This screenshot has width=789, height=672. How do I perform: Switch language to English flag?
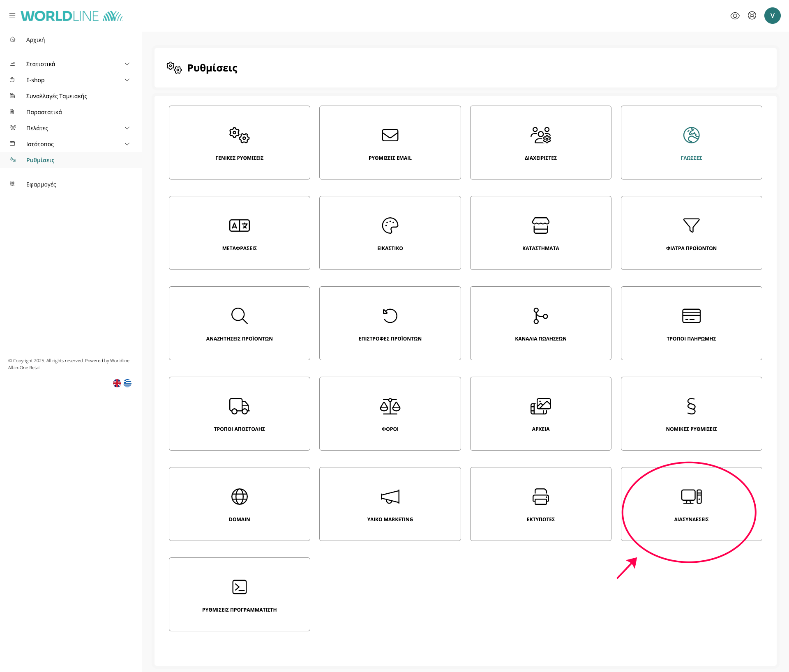(x=117, y=383)
